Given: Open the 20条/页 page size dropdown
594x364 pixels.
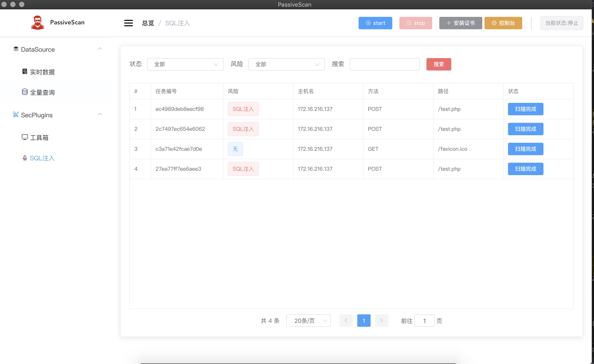Looking at the screenshot, I should click(x=308, y=321).
